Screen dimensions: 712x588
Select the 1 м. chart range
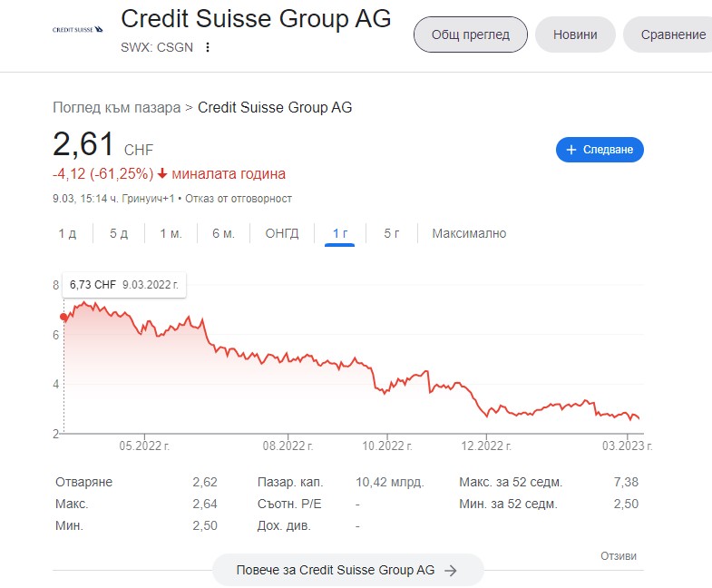point(171,233)
